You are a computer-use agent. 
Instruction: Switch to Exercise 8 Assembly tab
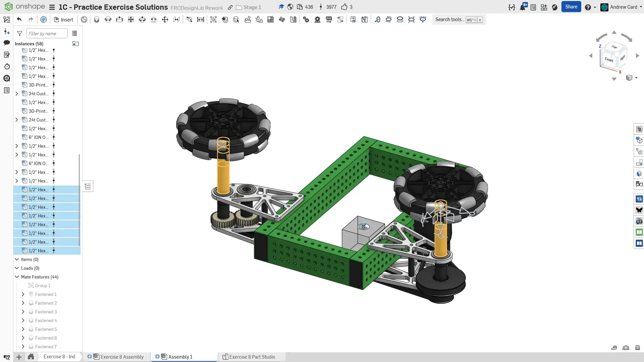pos(122,357)
